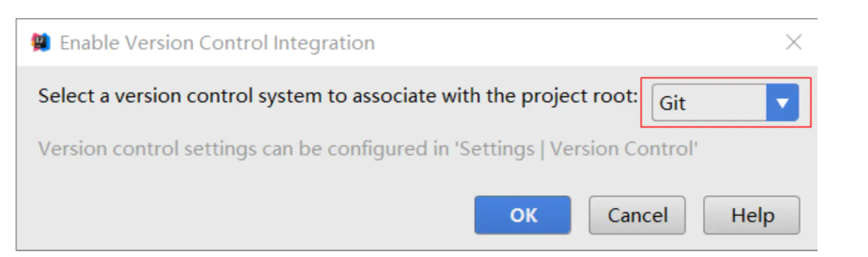Click the 'Select a version control system' label
Image resolution: width=868 pixels, height=257 pixels.
coord(337,96)
